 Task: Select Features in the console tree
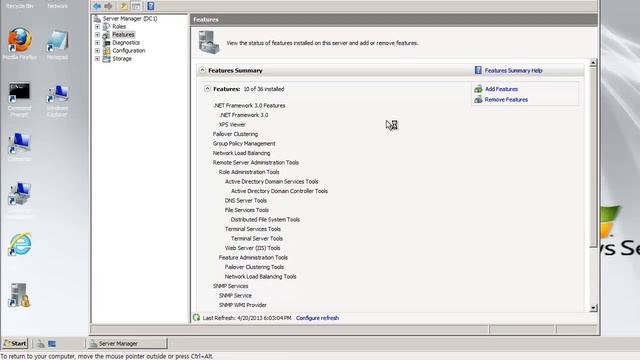(x=123, y=35)
